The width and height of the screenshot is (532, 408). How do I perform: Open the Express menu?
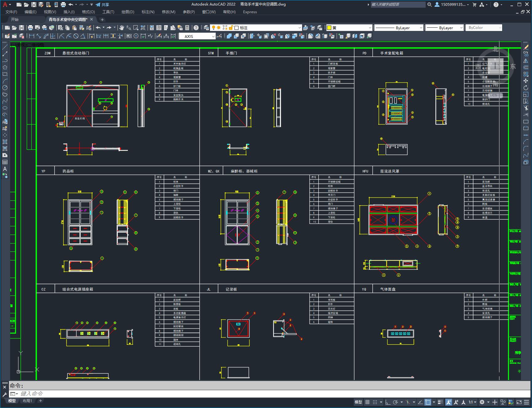[250, 12]
